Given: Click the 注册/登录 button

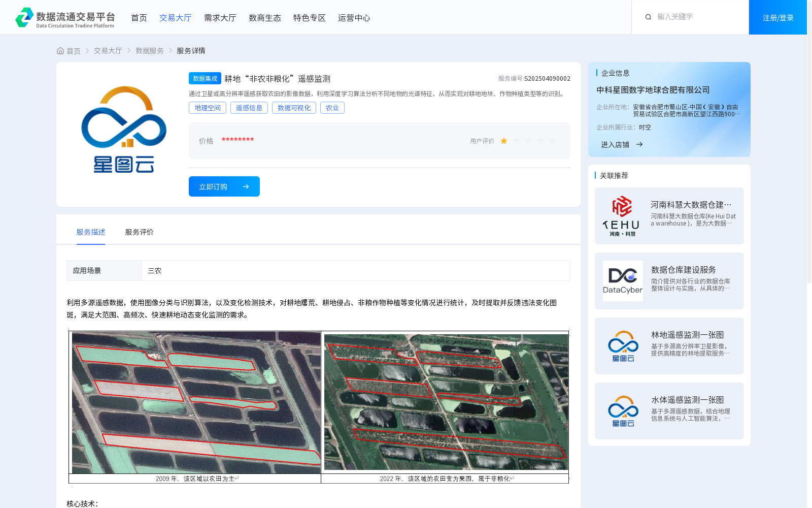Looking at the screenshot, I should coord(778,17).
